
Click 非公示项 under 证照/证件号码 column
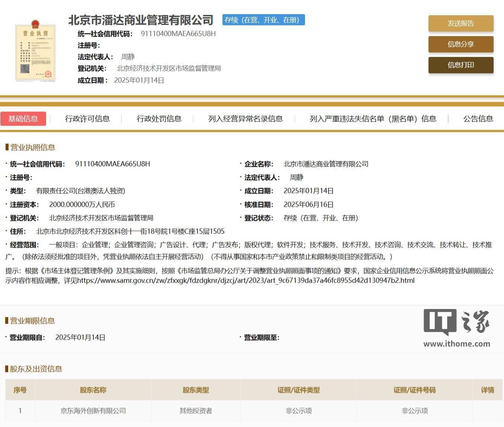414,411
